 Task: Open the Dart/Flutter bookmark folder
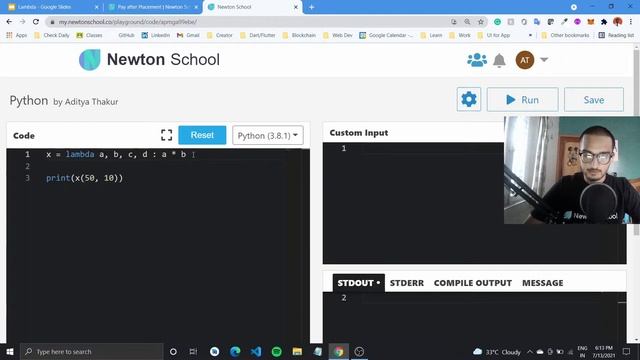(258, 36)
